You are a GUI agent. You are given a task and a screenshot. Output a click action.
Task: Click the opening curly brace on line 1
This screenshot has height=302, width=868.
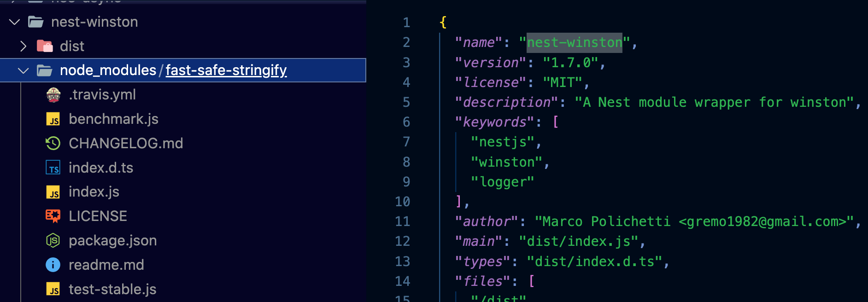[443, 22]
